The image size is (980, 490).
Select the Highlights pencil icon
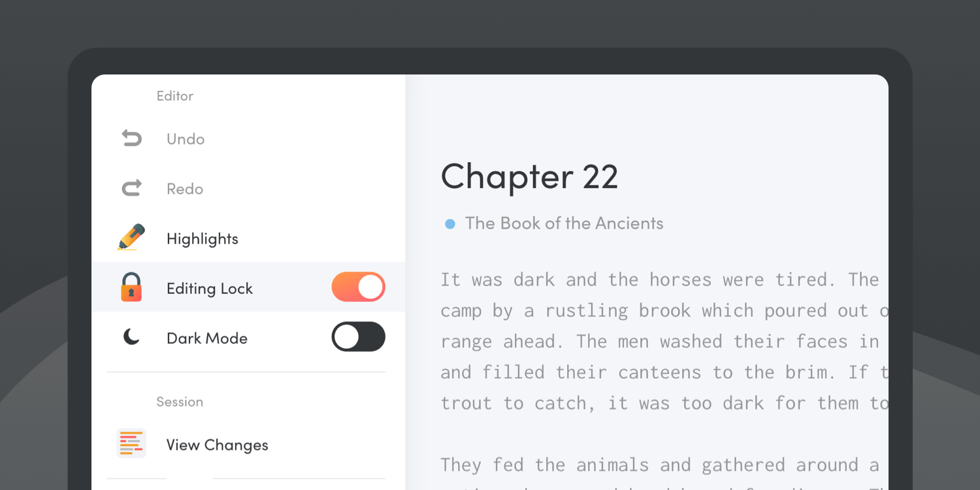click(131, 238)
